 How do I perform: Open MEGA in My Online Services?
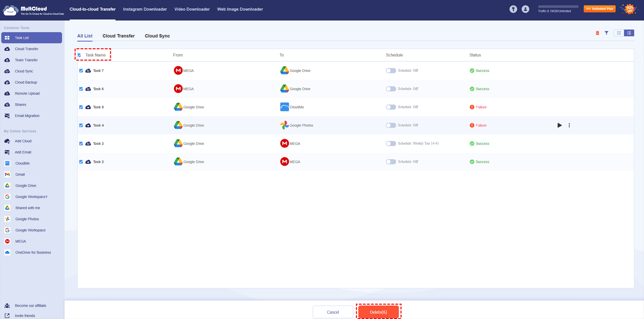point(20,241)
